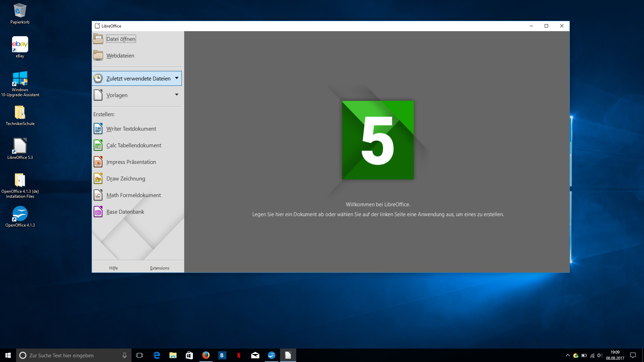Create a Writer Textdokument
The height and width of the screenshot is (362, 644).
[x=131, y=129]
